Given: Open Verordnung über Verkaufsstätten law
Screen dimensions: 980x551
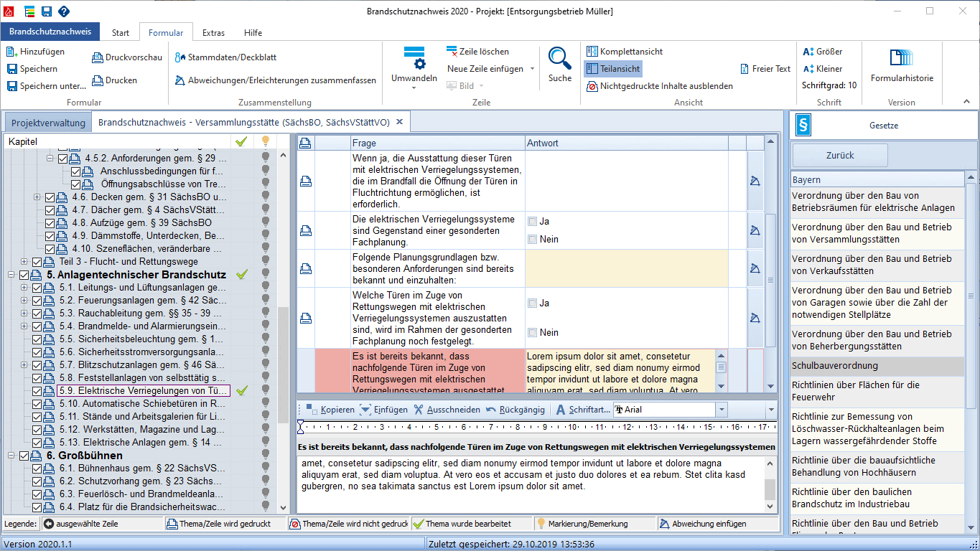Looking at the screenshot, I should click(x=877, y=265).
